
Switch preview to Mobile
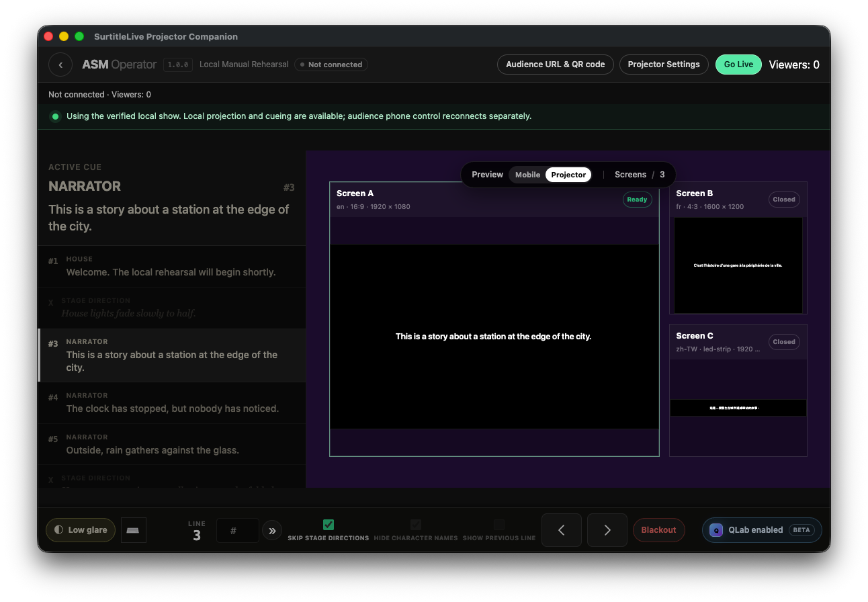(527, 175)
